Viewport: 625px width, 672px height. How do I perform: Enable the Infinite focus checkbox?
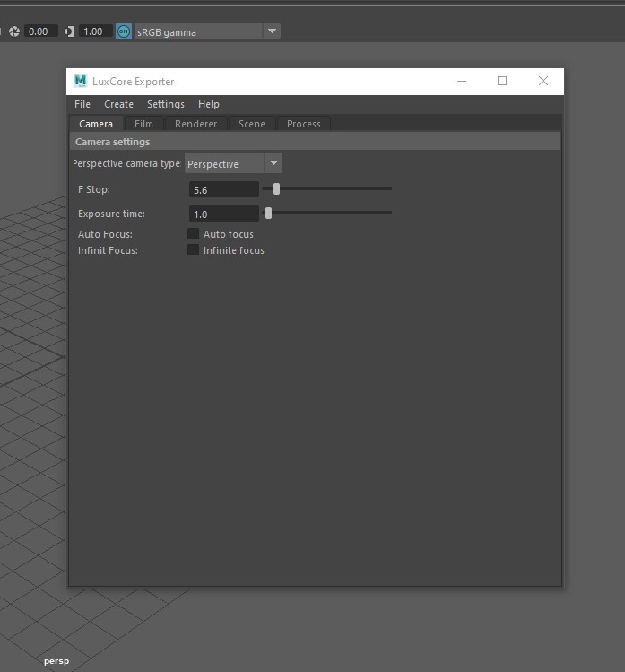tap(193, 250)
